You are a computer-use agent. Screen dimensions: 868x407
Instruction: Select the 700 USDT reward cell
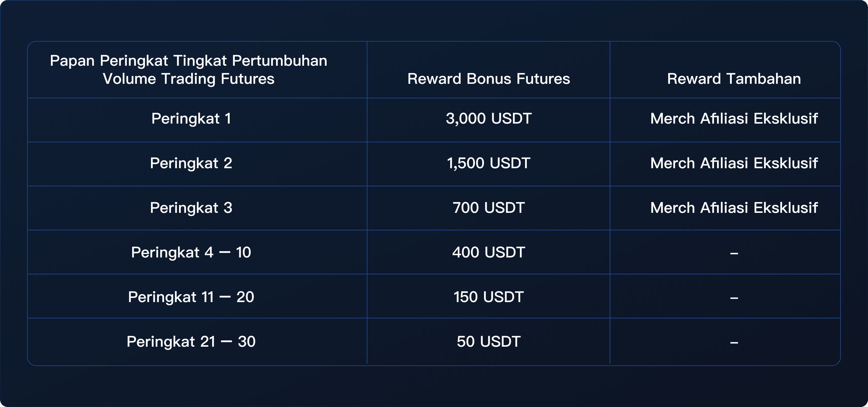click(x=489, y=208)
